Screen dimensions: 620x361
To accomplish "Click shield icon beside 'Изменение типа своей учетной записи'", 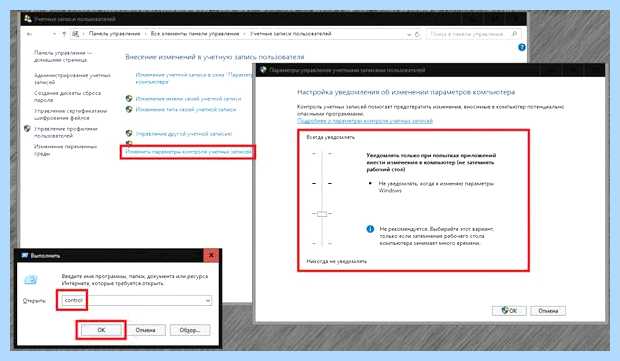I will point(129,109).
